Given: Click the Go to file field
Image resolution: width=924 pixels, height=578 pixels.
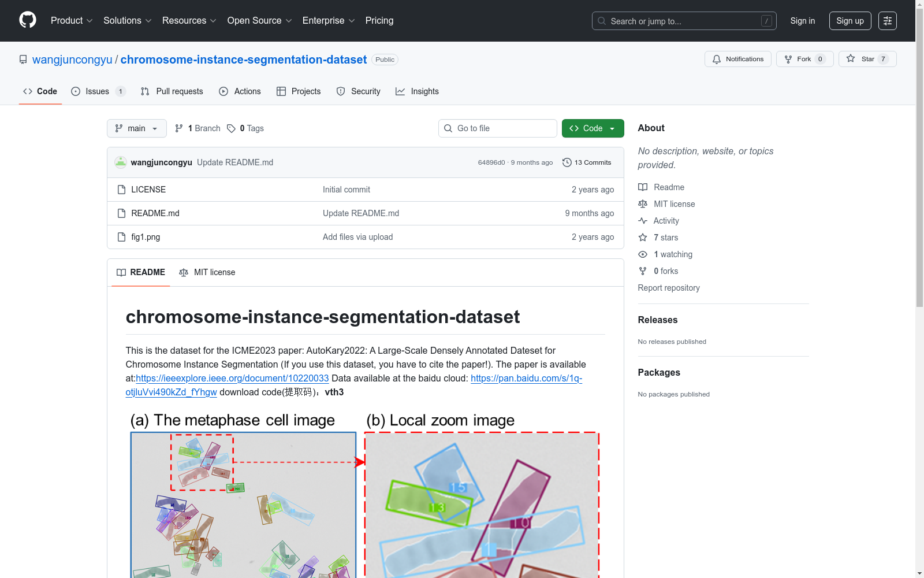Looking at the screenshot, I should [x=497, y=128].
